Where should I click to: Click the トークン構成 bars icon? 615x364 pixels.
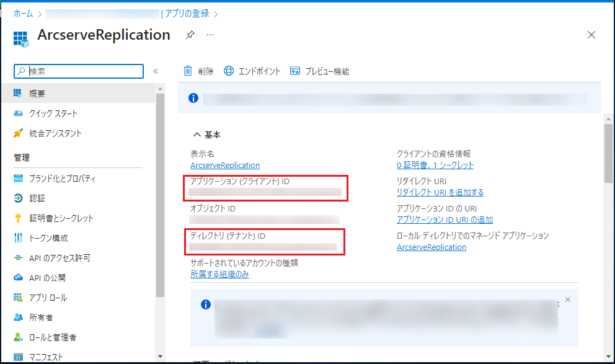coord(18,237)
